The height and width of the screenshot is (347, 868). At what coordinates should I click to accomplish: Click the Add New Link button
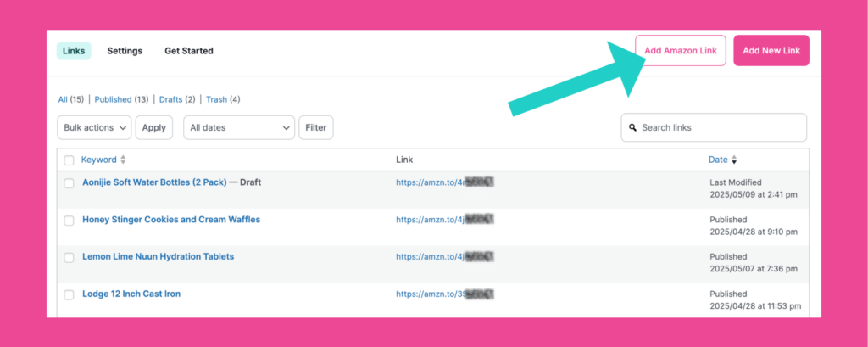771,50
